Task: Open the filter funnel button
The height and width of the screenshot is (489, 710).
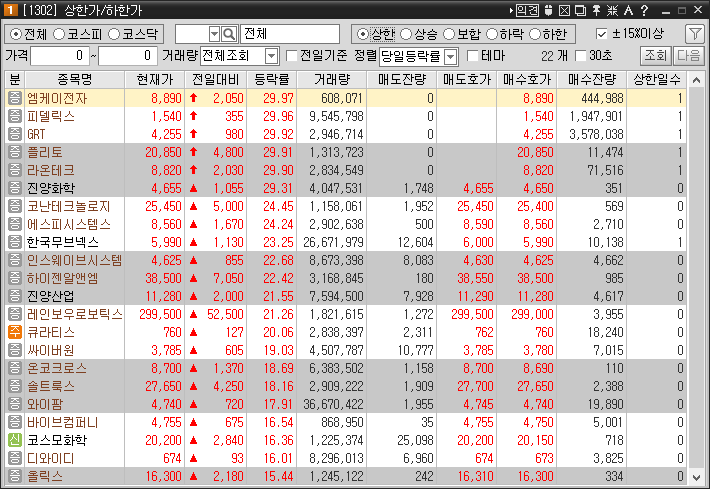Action: (x=695, y=34)
